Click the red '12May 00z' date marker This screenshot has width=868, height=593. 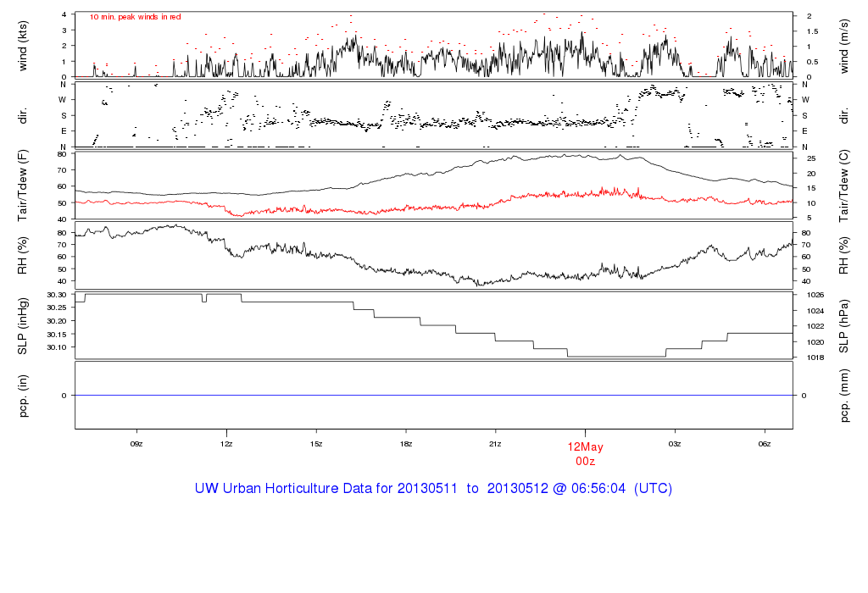(x=585, y=453)
